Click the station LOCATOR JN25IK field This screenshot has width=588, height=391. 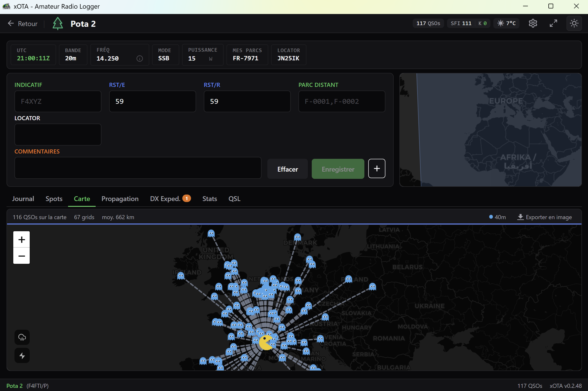(x=288, y=55)
